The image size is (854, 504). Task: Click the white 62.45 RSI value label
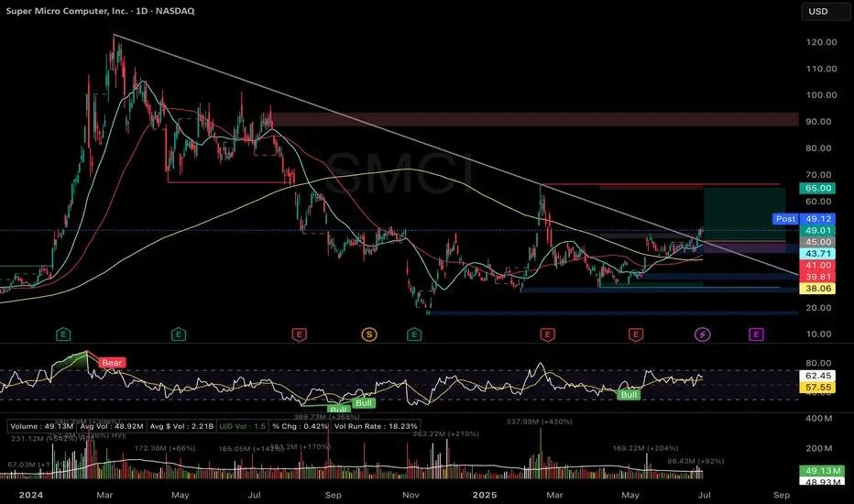click(x=817, y=376)
